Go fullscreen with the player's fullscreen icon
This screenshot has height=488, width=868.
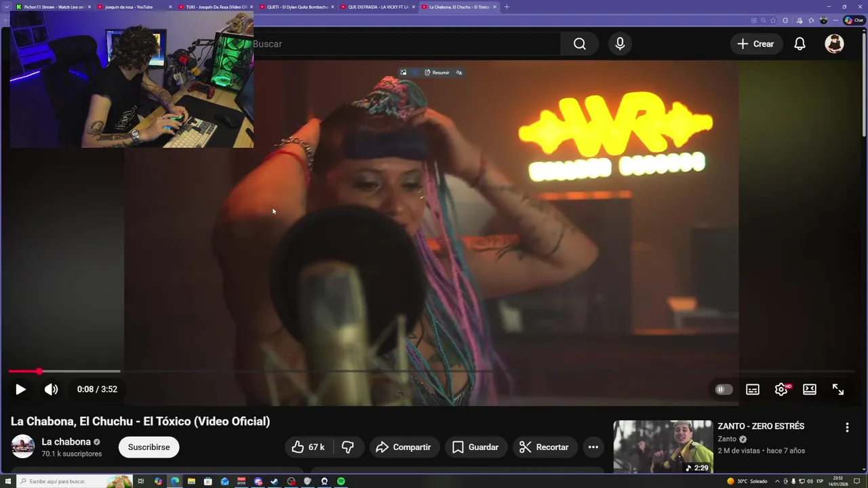pyautogui.click(x=838, y=389)
